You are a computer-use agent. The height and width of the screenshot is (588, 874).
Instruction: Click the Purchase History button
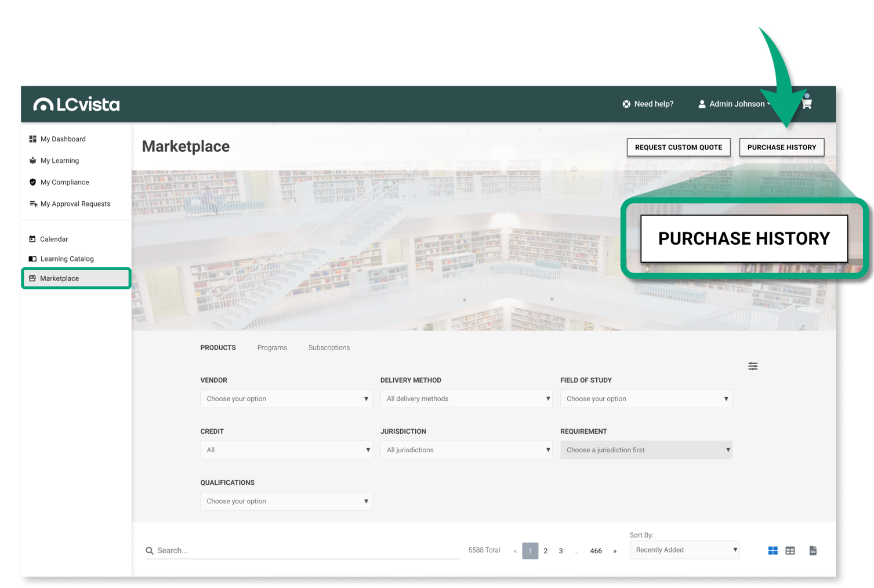click(781, 147)
